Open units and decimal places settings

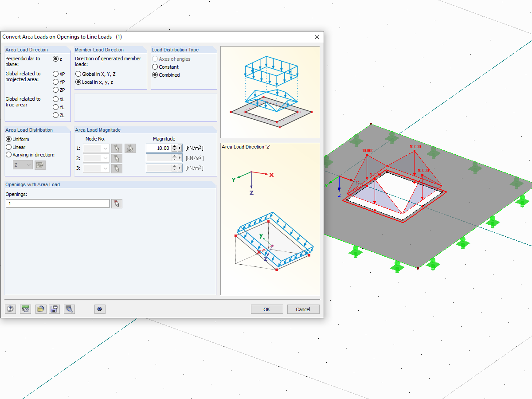25,309
